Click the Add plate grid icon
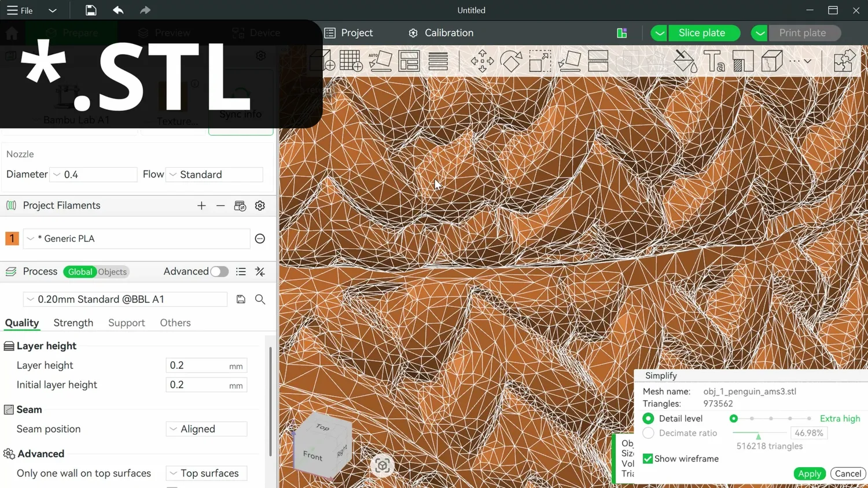The image size is (868, 488). (351, 61)
